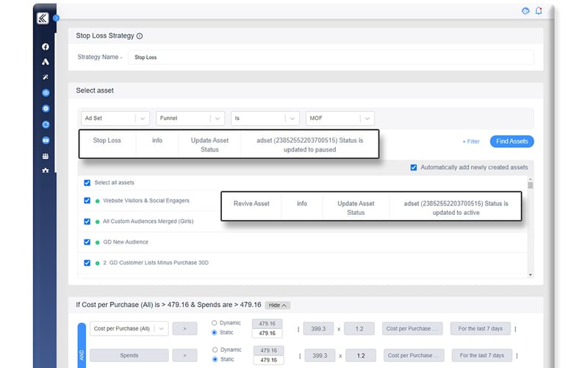Open the blue eye sidebar icon

pos(46,93)
